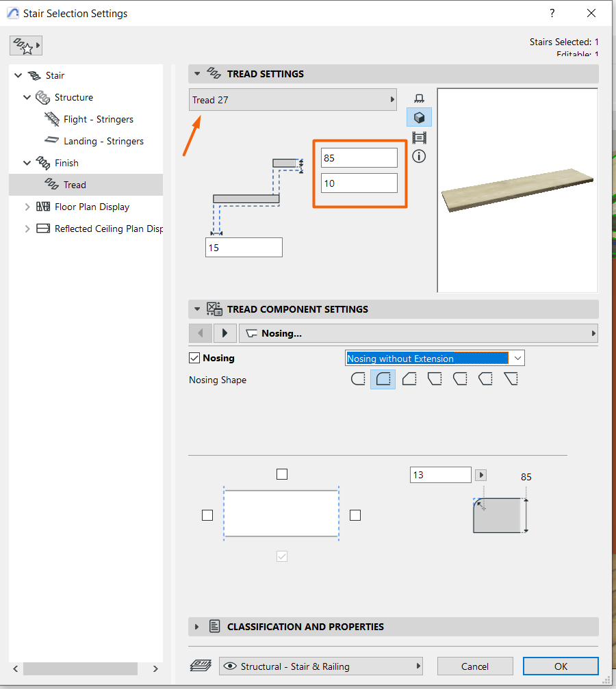The height and width of the screenshot is (689, 616).
Task: Click the tread thickness field 85
Action: pyautogui.click(x=359, y=158)
